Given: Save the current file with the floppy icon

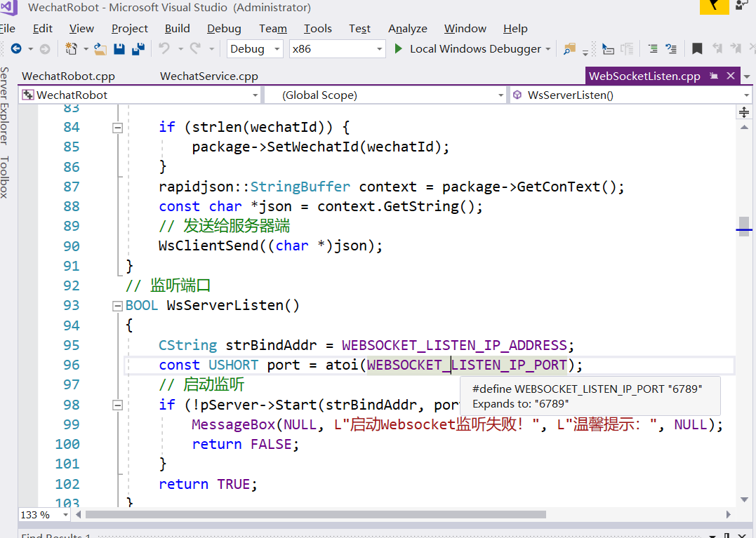Looking at the screenshot, I should tap(119, 48).
